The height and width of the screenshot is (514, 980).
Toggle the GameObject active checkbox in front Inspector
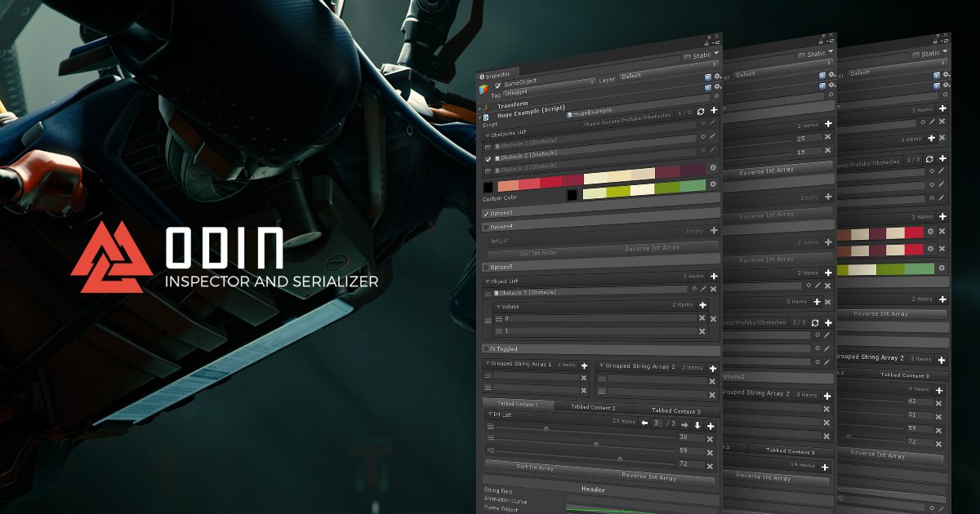pos(497,85)
